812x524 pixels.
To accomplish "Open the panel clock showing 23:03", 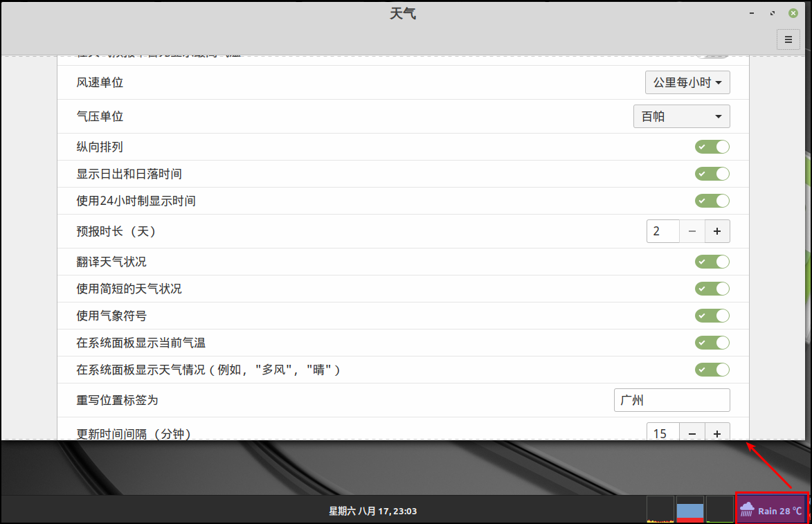I will (x=372, y=512).
